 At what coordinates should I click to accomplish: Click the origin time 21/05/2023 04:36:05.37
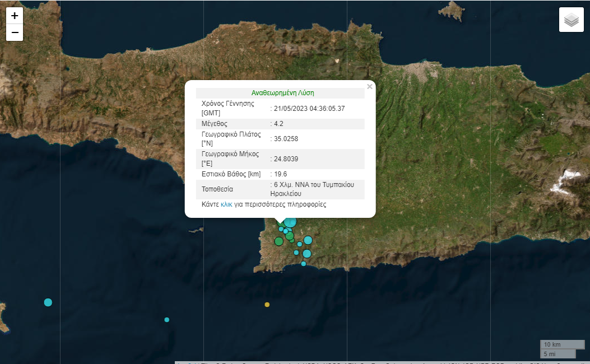click(309, 108)
